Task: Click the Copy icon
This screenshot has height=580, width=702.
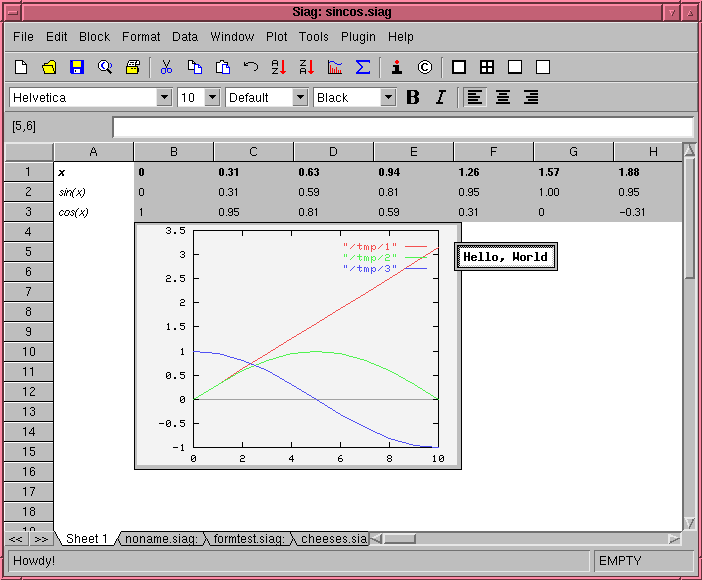Action: pos(194,67)
